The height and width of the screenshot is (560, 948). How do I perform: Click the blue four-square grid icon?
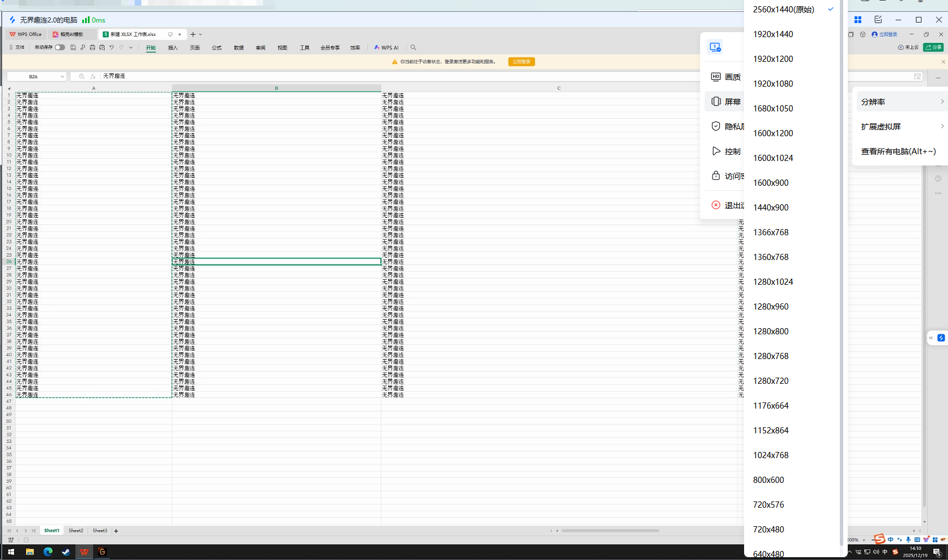click(857, 20)
